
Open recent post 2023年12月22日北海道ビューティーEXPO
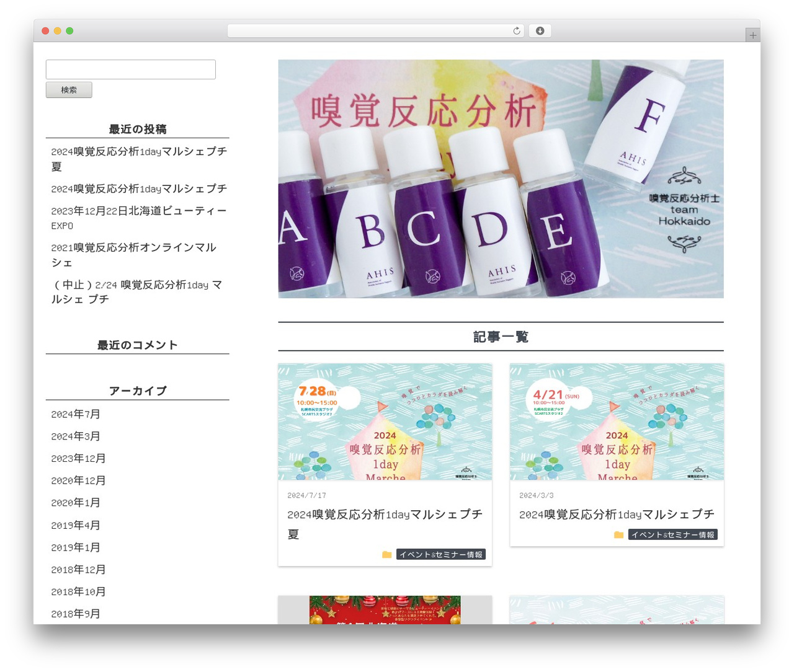pyautogui.click(x=139, y=218)
